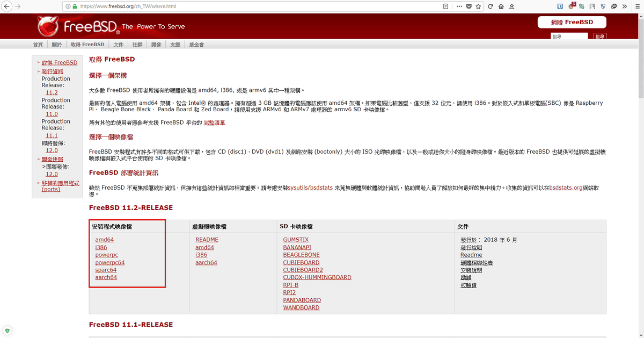Click the FreeBSD daemon logo
644x338 pixels.
tap(49, 26)
